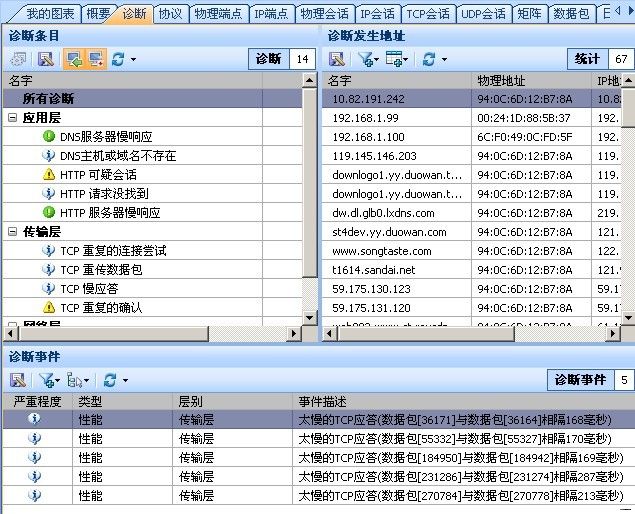635x514 pixels.
Task: Click the 统计 count button
Action: [x=587, y=59]
